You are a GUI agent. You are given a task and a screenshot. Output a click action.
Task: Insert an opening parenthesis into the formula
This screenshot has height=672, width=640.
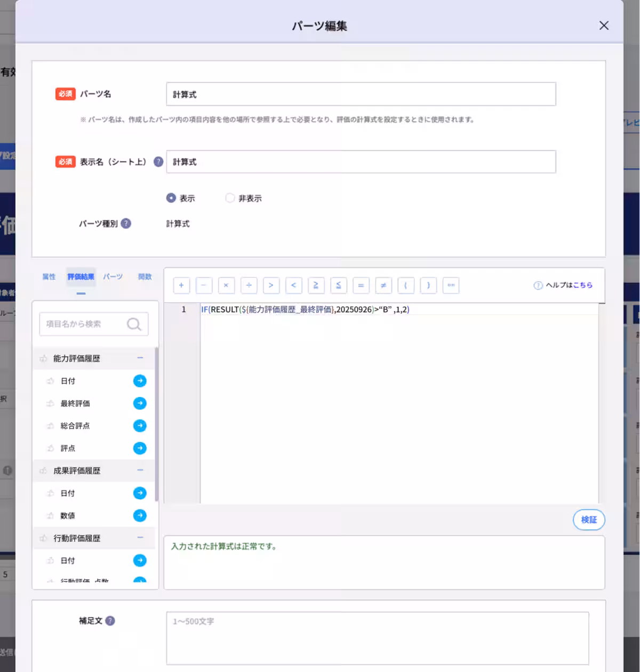click(406, 285)
